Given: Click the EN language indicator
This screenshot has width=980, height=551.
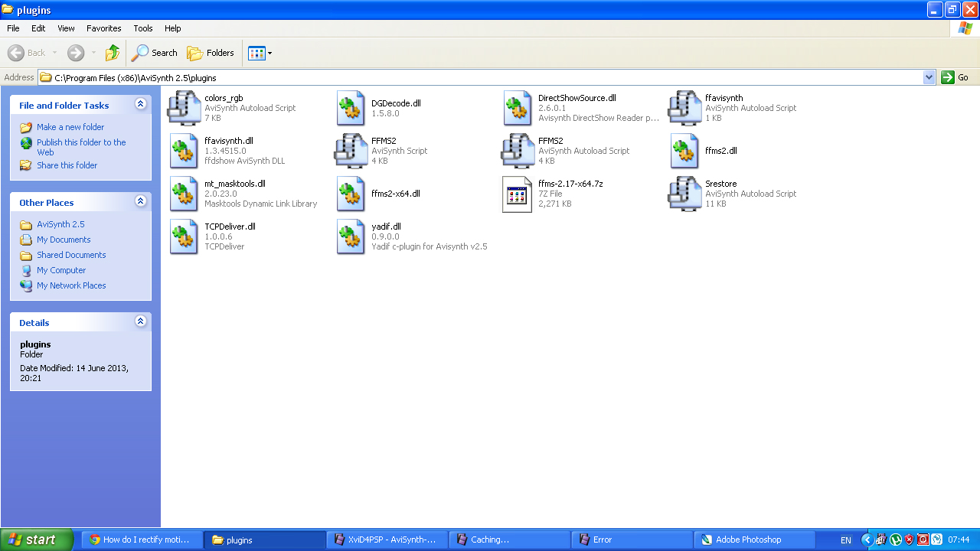Looking at the screenshot, I should 846,540.
